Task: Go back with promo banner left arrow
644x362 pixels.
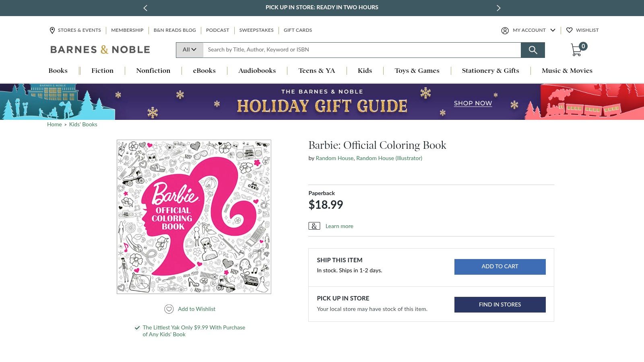Action: tap(145, 8)
